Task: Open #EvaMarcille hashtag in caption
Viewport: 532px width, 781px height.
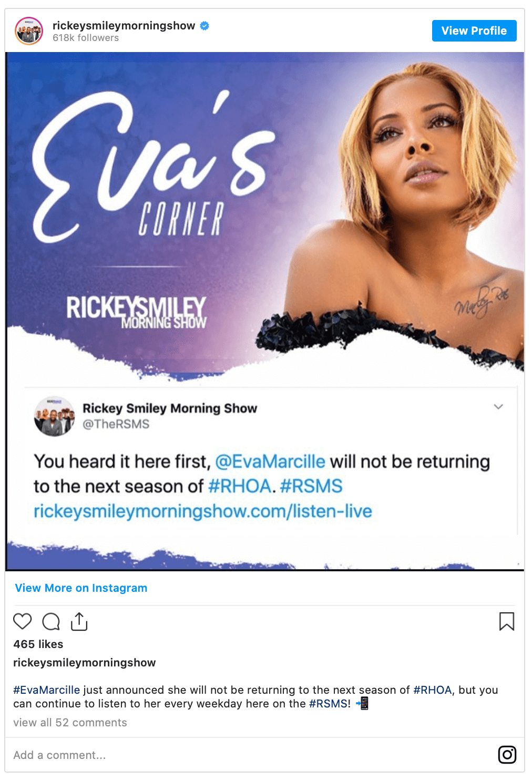Action: pyautogui.click(x=47, y=690)
